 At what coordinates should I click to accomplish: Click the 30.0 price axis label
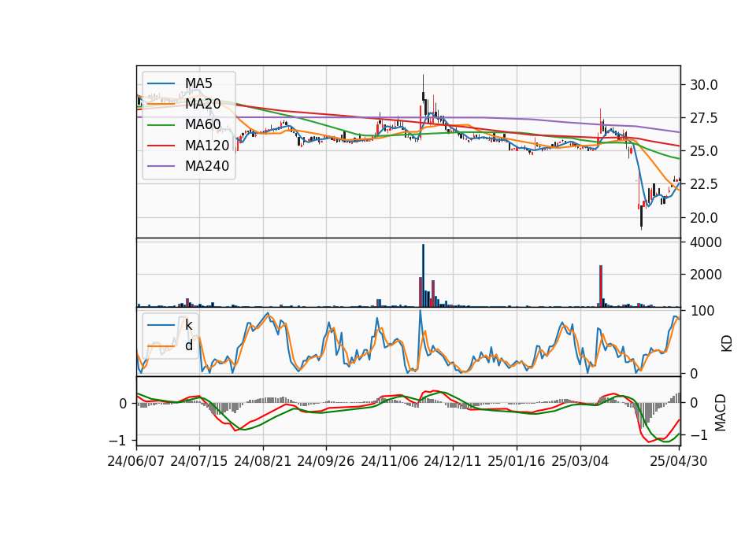(704, 85)
